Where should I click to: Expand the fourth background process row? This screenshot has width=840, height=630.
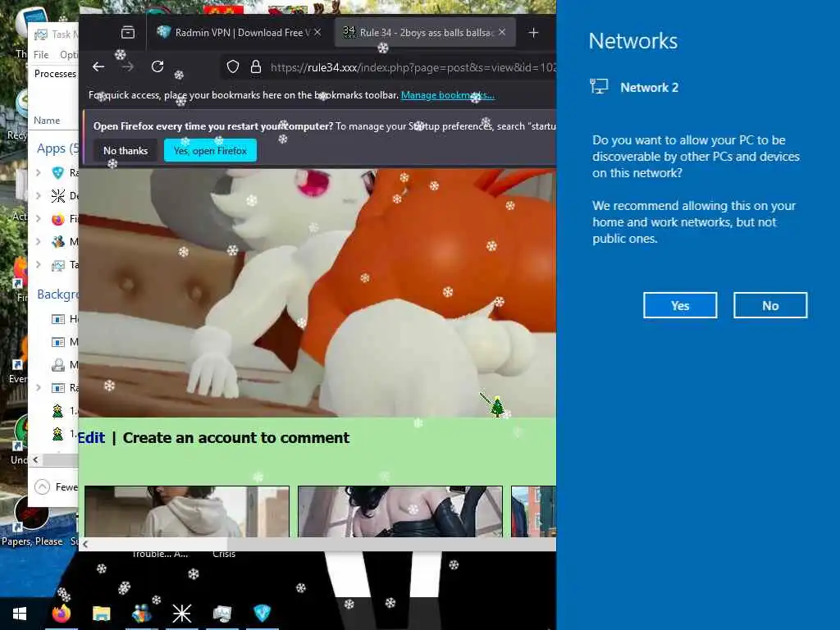[39, 387]
